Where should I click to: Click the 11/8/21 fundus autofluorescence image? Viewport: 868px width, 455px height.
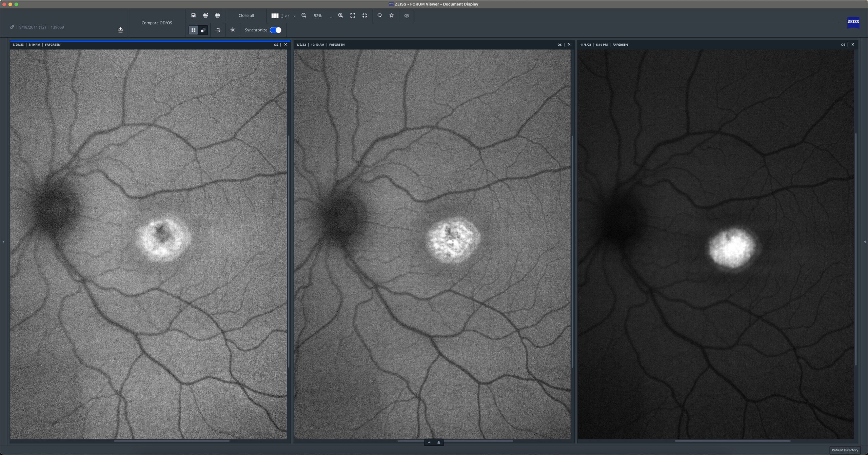[x=716, y=244]
